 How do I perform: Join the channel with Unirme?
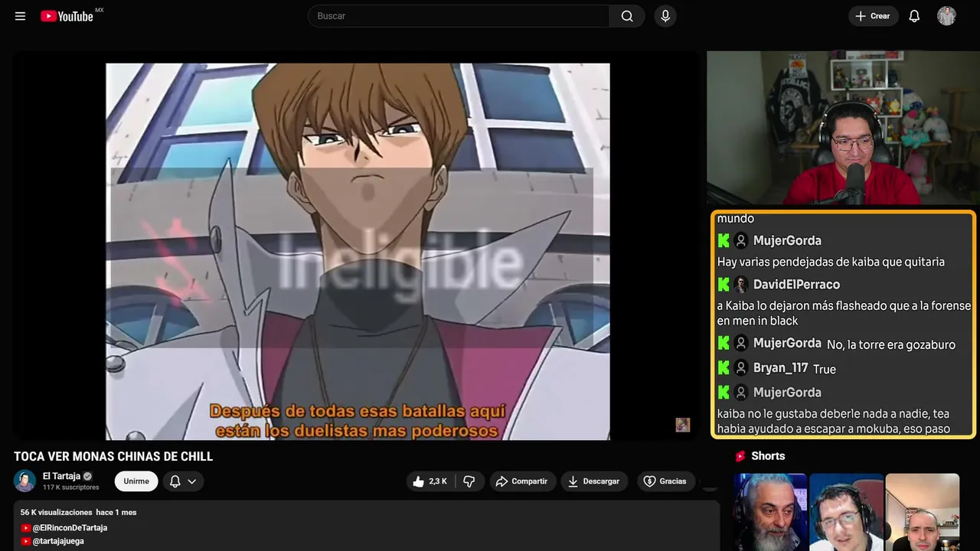[x=136, y=481]
